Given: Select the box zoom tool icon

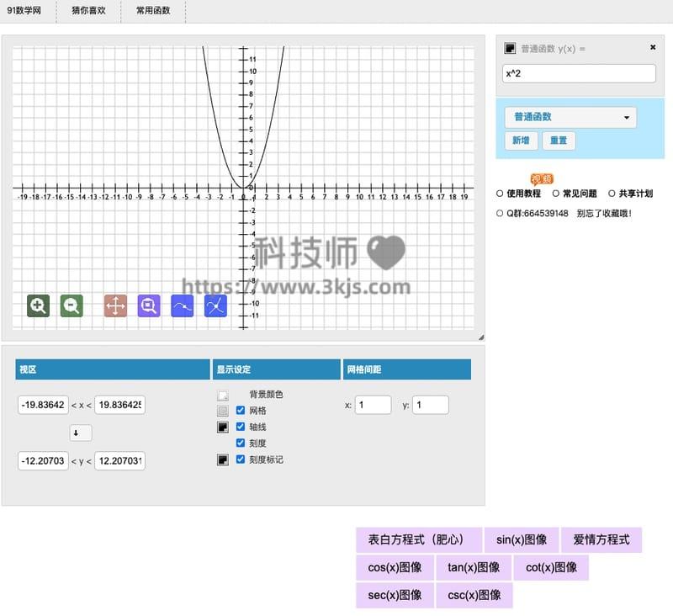Looking at the screenshot, I should click(x=149, y=305).
